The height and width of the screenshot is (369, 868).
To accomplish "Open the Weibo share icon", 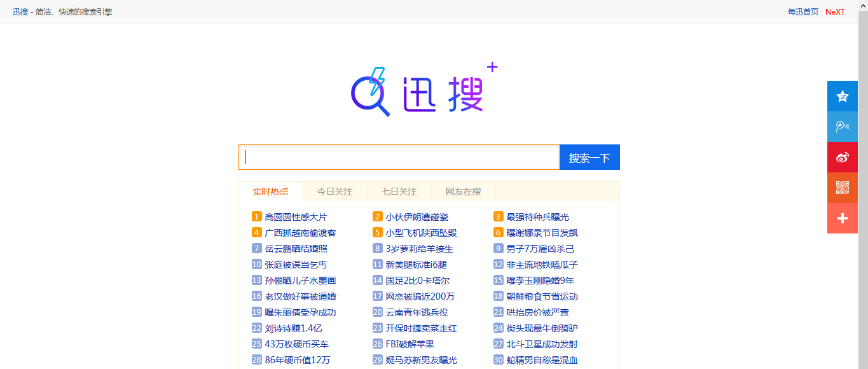I will pyautogui.click(x=842, y=157).
